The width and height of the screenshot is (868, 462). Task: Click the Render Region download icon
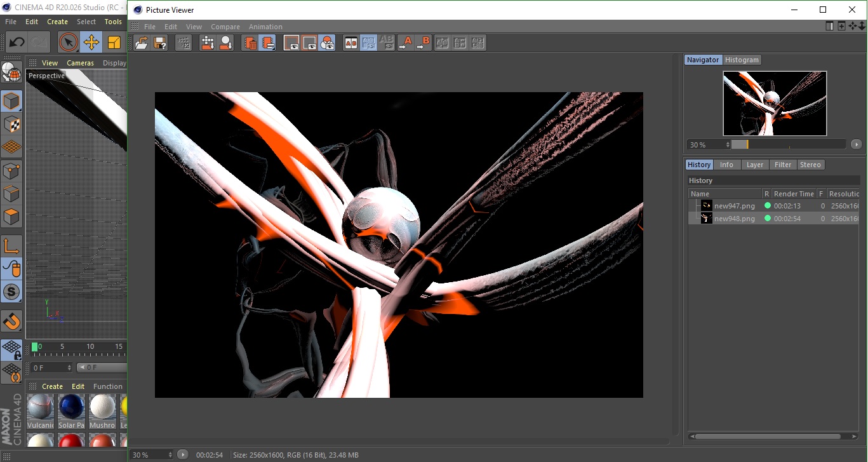(208, 43)
